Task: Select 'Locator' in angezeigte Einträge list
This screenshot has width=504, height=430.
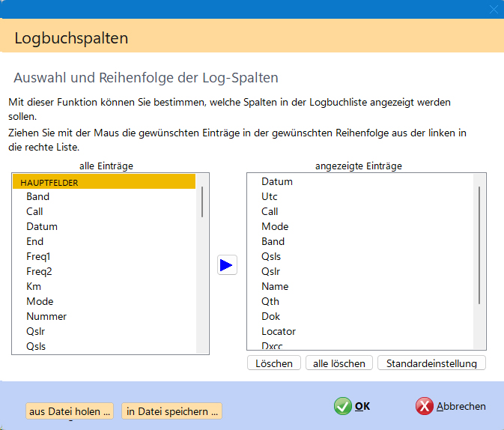Action: click(279, 331)
